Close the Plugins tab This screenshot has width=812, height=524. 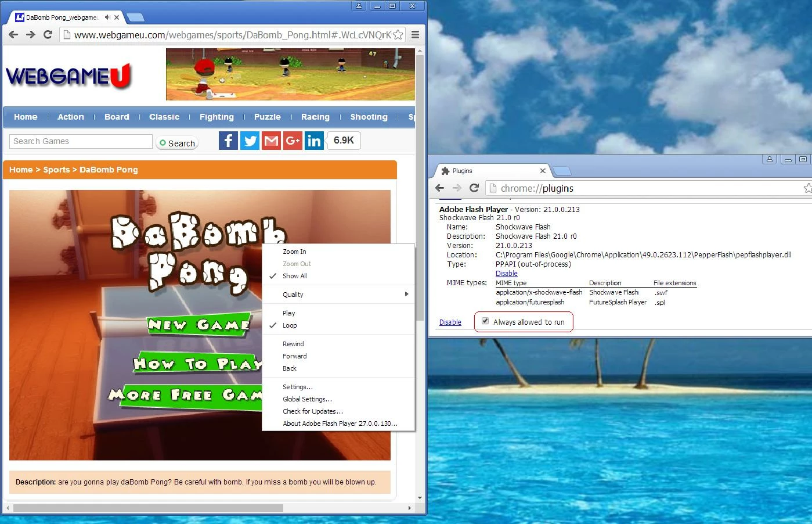(x=543, y=171)
